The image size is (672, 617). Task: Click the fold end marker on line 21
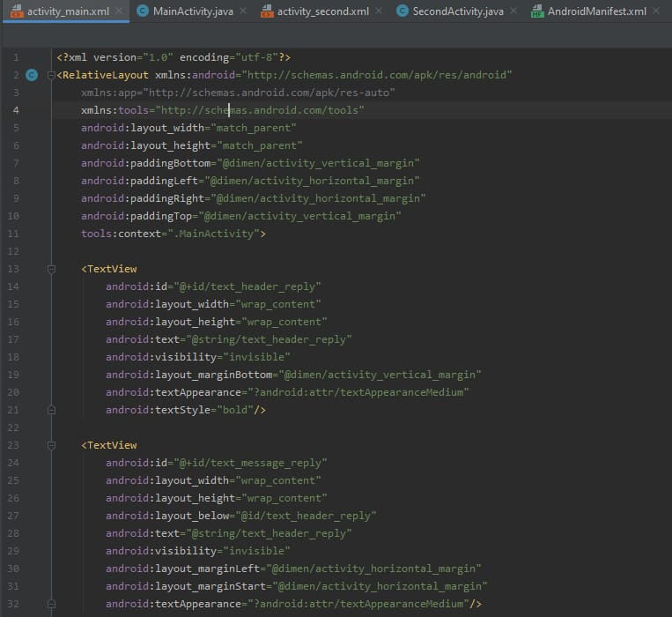coord(51,411)
